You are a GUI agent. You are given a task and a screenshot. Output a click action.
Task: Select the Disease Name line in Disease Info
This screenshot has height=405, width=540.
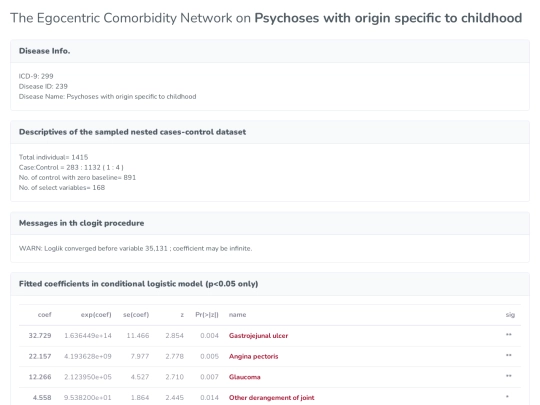coord(107,97)
